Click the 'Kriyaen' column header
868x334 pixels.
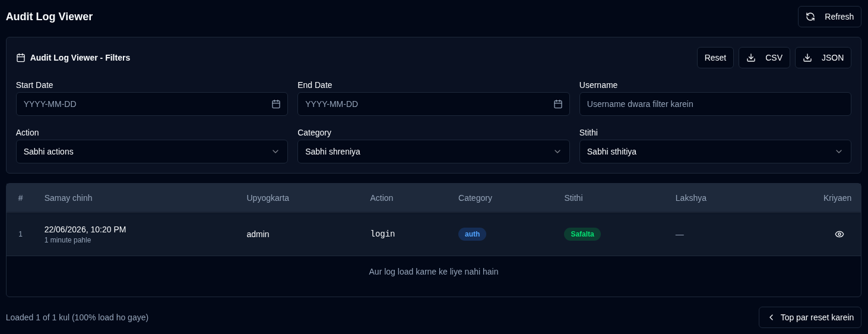837,198
